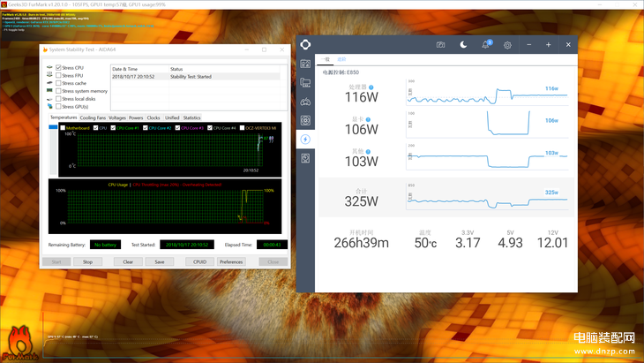Image resolution: width=644 pixels, height=363 pixels.
Task: Open the fan control sidebar icon
Action: point(305,120)
